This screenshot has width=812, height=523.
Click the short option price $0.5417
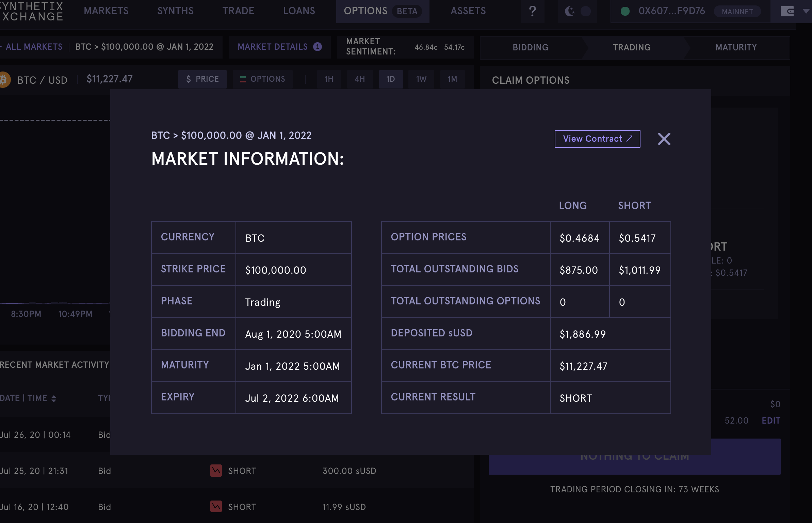click(x=637, y=238)
